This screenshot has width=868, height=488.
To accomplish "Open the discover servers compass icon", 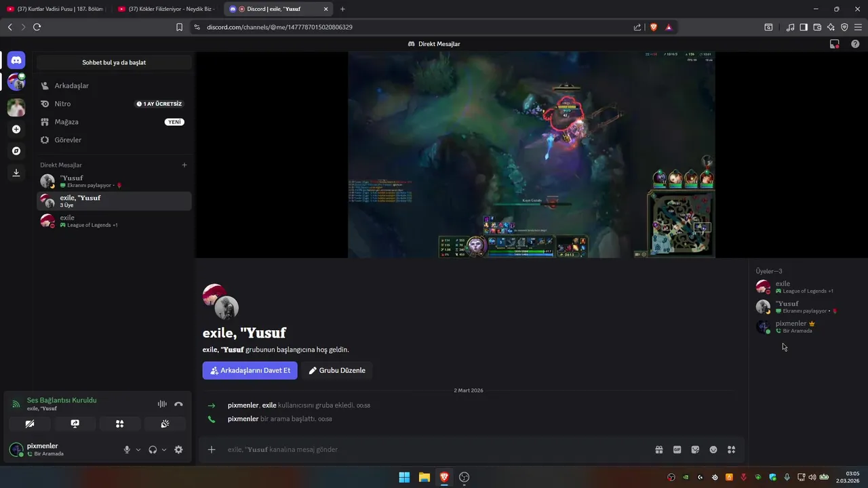I will 16,151.
